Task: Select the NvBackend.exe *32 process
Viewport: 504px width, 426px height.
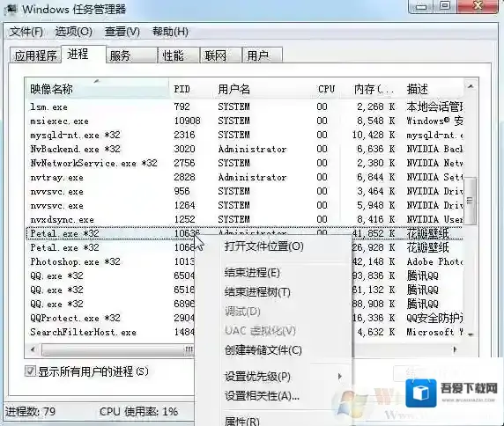Action: (x=244, y=149)
